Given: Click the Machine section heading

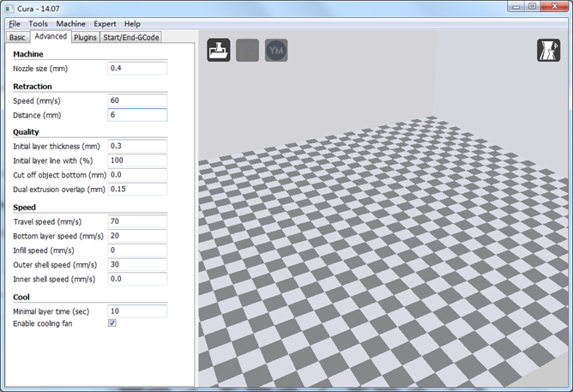Looking at the screenshot, I should pos(28,54).
